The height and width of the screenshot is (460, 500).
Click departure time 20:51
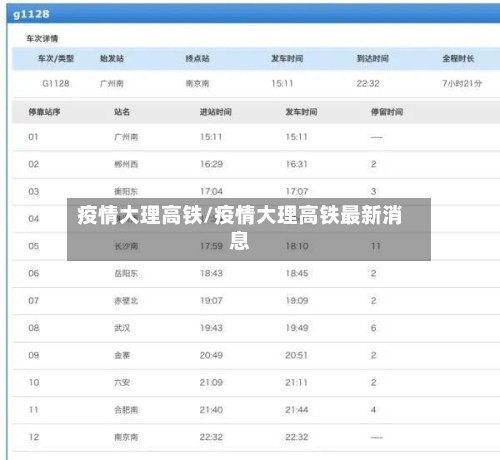pyautogui.click(x=296, y=355)
